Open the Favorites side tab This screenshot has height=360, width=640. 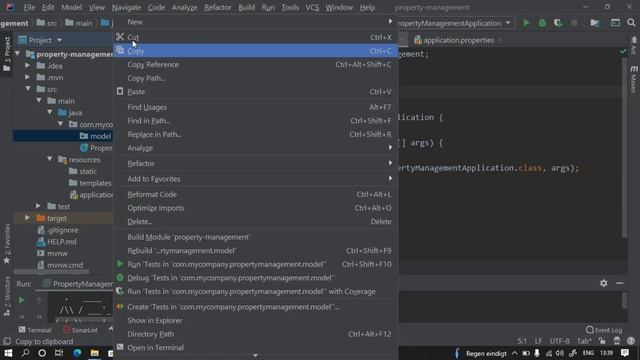click(7, 244)
